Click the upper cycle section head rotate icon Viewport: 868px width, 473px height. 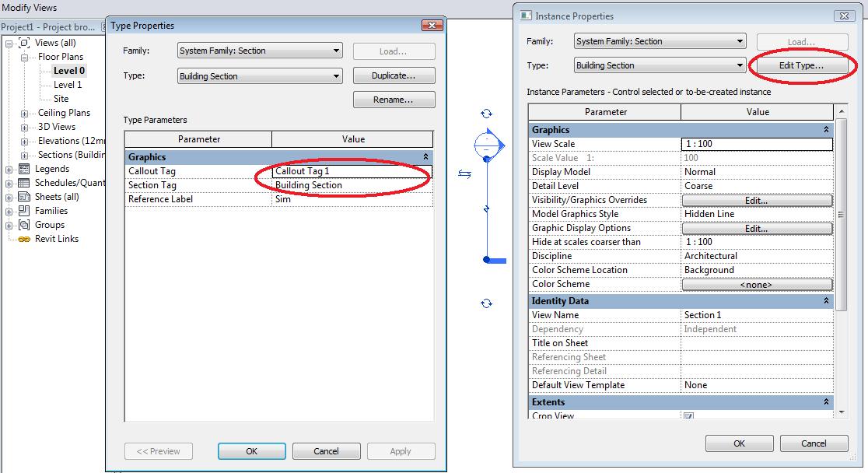[486, 114]
